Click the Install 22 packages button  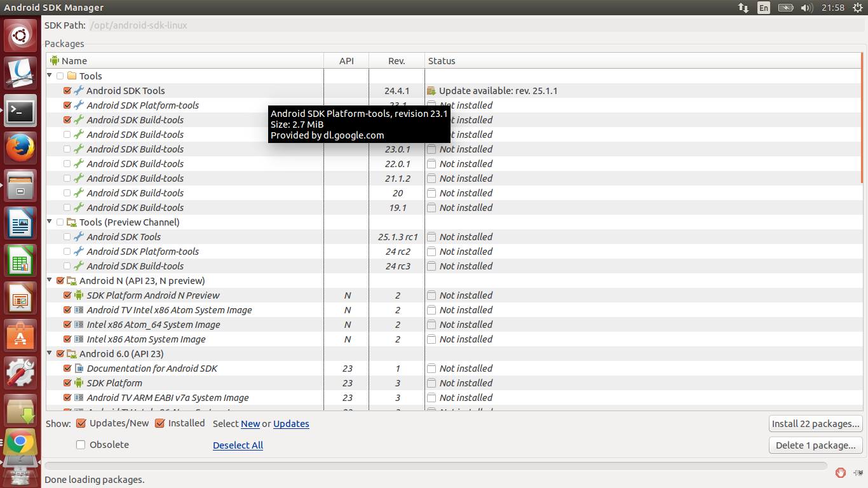[816, 424]
